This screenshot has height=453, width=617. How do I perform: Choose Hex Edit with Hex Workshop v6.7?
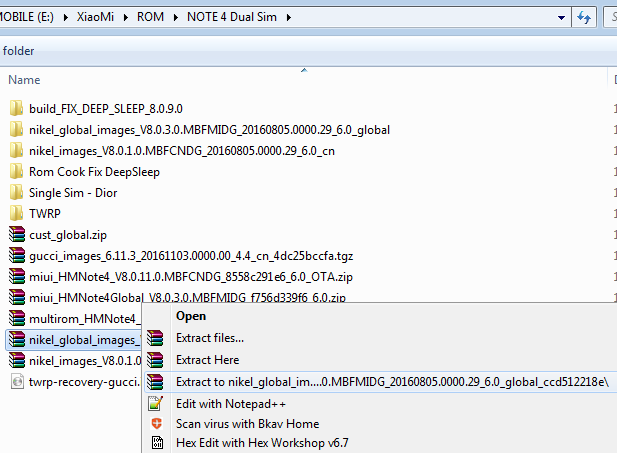pyautogui.click(x=262, y=442)
